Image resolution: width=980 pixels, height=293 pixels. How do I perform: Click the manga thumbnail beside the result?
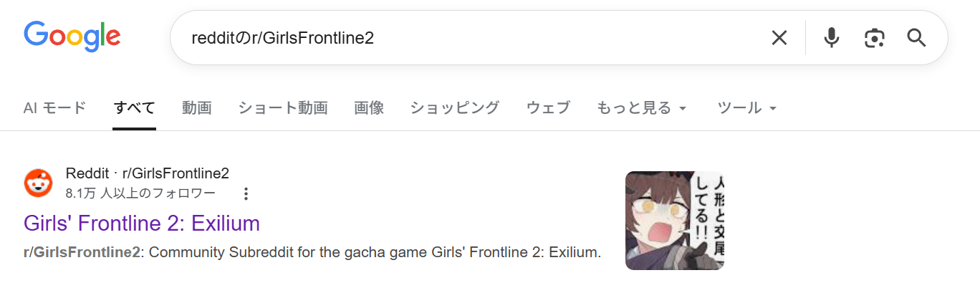[674, 220]
